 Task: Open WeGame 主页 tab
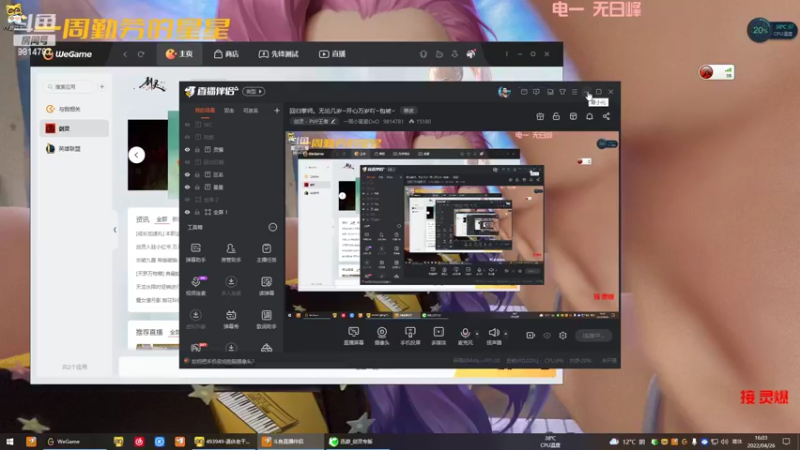pos(179,54)
